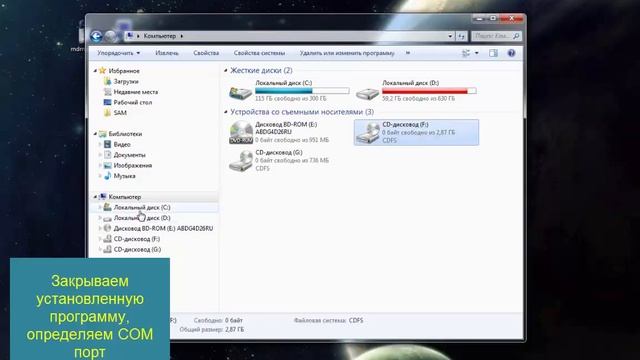Select Дисковод BD-ROM (E:) in tree
Viewport: 640px width, 360px height.
pyautogui.click(x=163, y=229)
